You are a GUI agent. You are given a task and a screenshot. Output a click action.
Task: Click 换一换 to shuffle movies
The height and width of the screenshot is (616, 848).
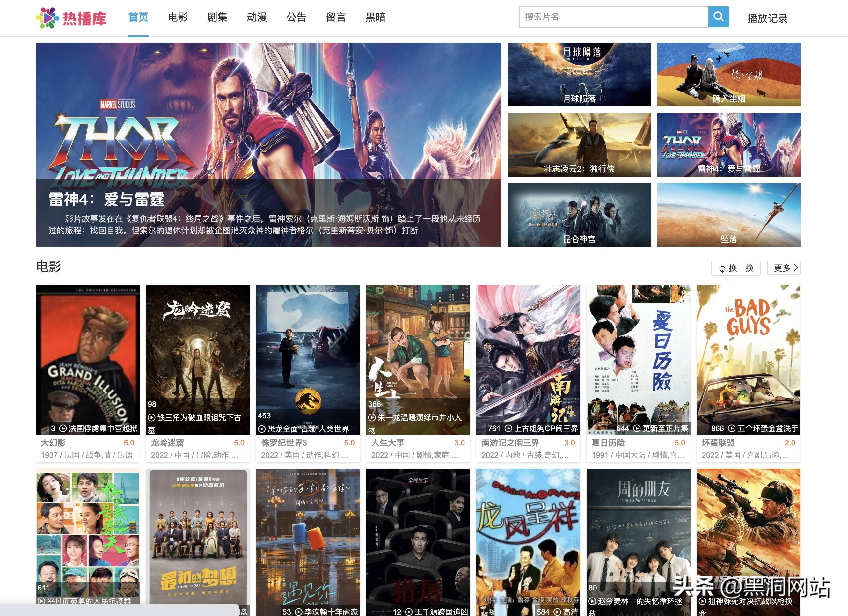tap(735, 268)
